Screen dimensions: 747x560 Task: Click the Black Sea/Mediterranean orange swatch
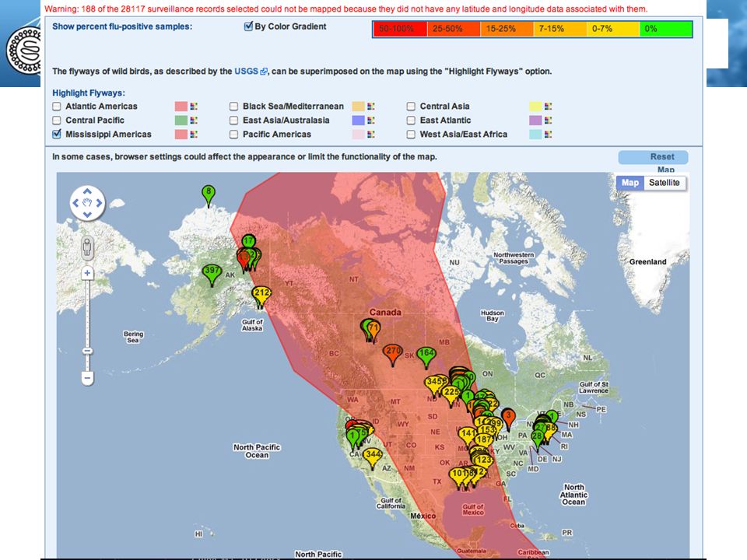[x=358, y=107]
